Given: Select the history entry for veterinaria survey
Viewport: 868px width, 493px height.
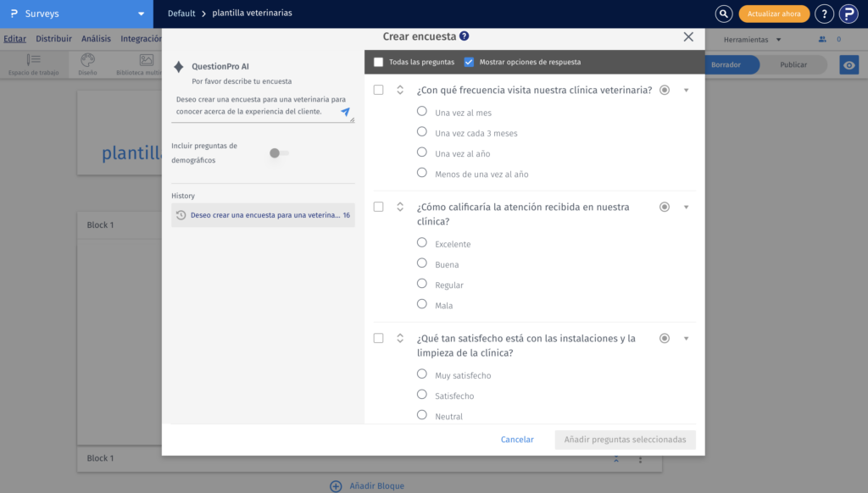Looking at the screenshot, I should (263, 215).
